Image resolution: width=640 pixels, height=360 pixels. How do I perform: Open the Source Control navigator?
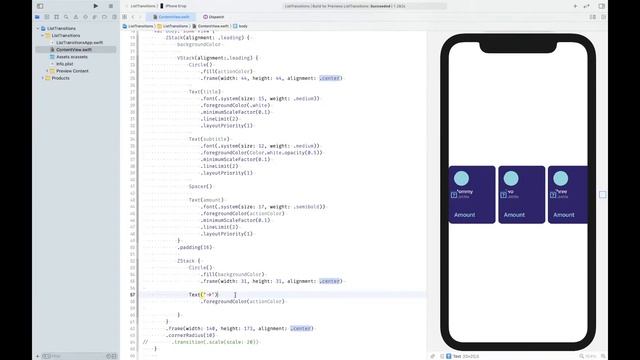click(47, 17)
